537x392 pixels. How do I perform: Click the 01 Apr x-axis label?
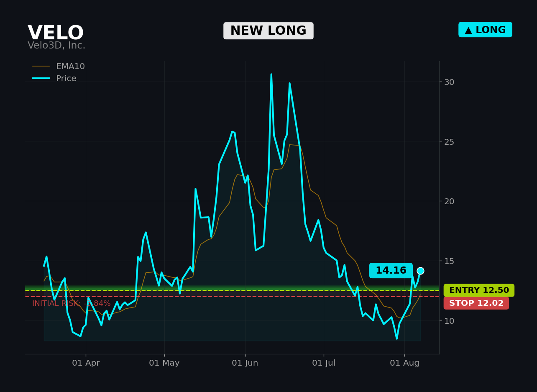(x=86, y=363)
